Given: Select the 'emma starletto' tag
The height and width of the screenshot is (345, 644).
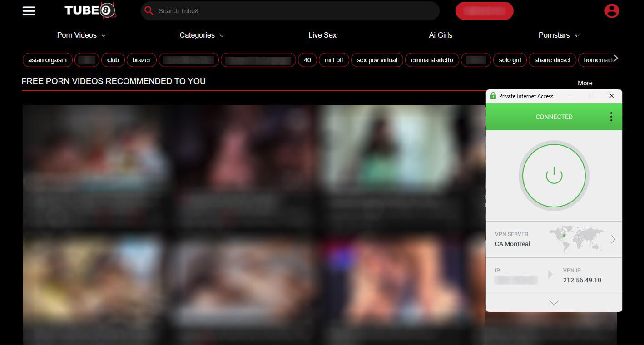Looking at the screenshot, I should click(x=432, y=60).
